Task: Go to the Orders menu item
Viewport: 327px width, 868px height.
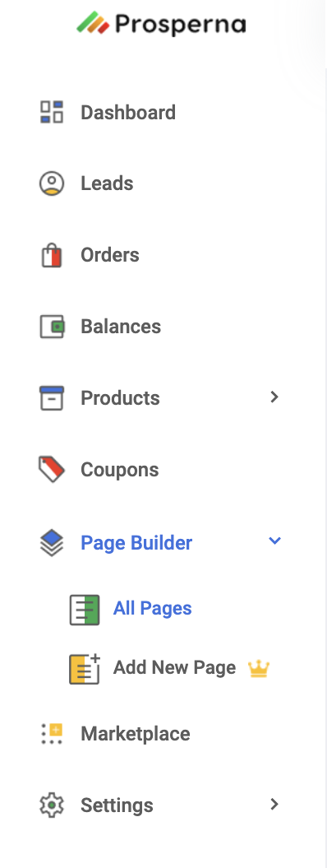Action: coord(110,255)
